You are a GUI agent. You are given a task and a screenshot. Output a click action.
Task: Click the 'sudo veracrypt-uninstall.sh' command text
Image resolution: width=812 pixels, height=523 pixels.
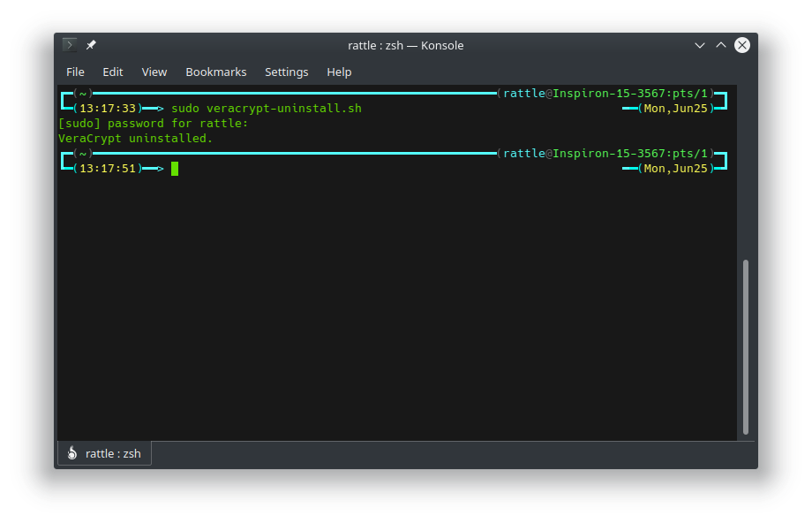pos(267,109)
